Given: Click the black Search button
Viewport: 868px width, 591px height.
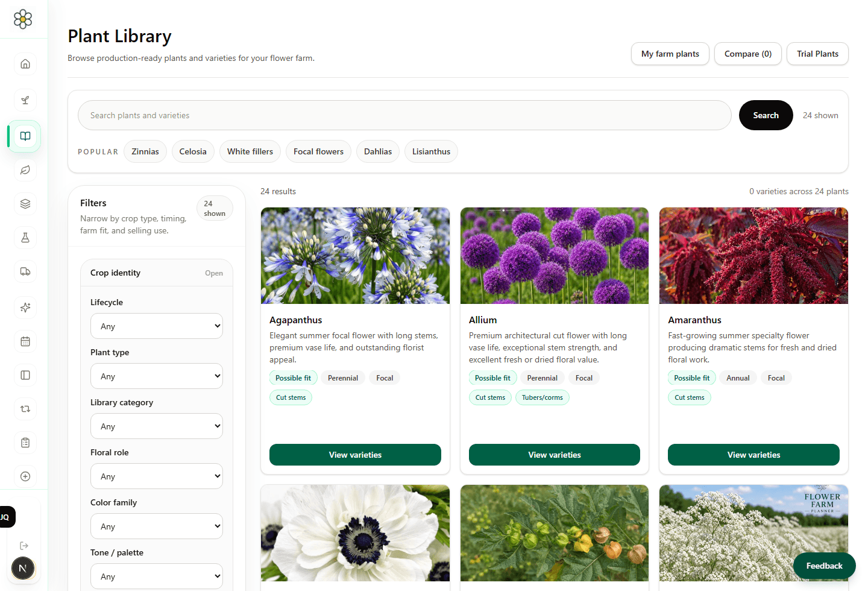Looking at the screenshot, I should click(x=766, y=115).
